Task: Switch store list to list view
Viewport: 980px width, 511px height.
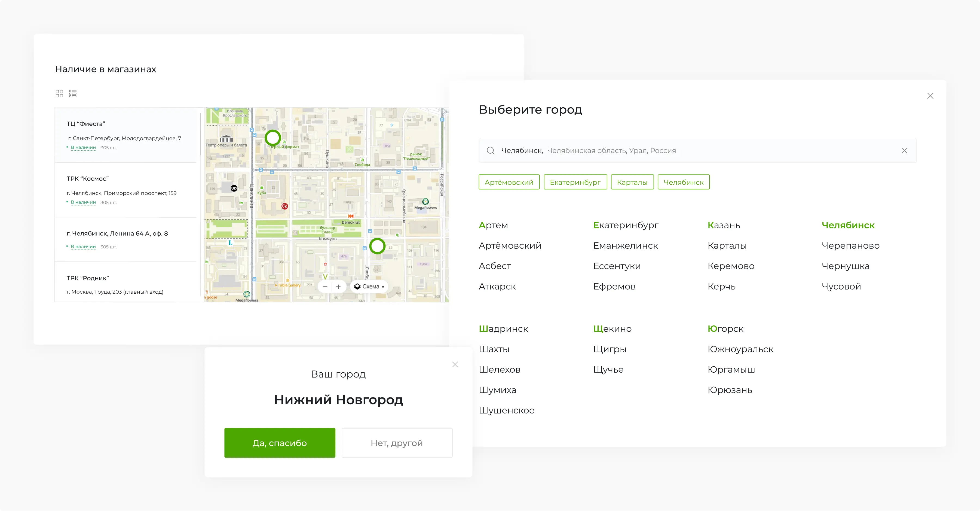Action: point(73,93)
